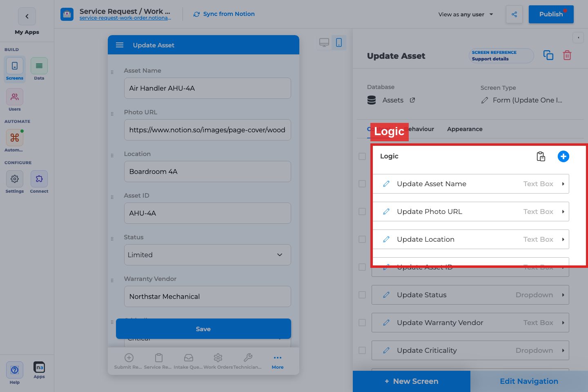Click the share icon button
This screenshot has height=392, width=588.
click(x=514, y=14)
